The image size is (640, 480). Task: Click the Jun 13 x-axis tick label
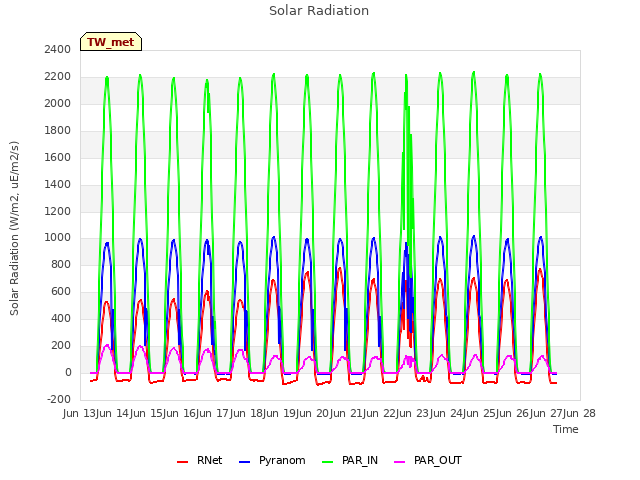(x=81, y=413)
